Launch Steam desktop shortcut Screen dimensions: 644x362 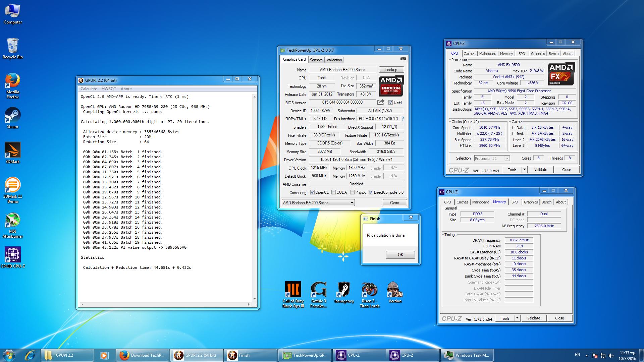(x=13, y=118)
